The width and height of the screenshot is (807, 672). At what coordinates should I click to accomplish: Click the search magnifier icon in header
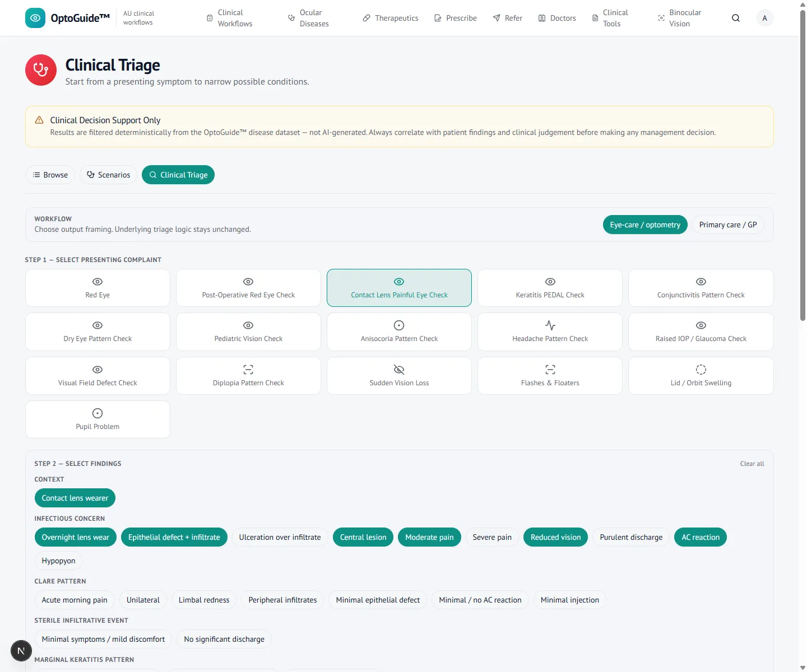(736, 18)
